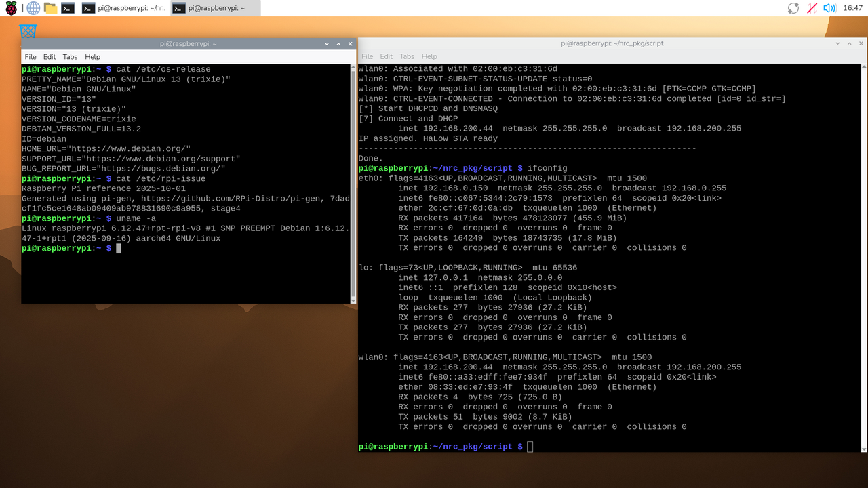Open File menu in the left terminal
The height and width of the screenshot is (488, 868).
click(x=31, y=57)
